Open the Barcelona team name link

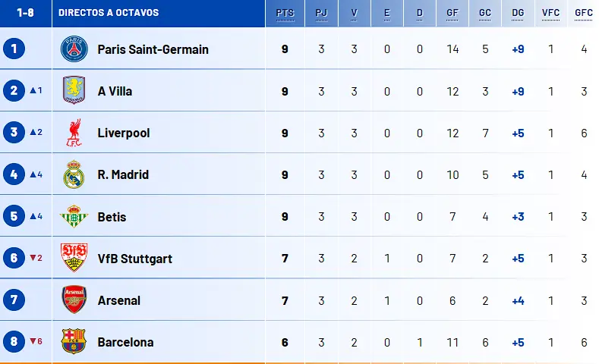pos(125,342)
